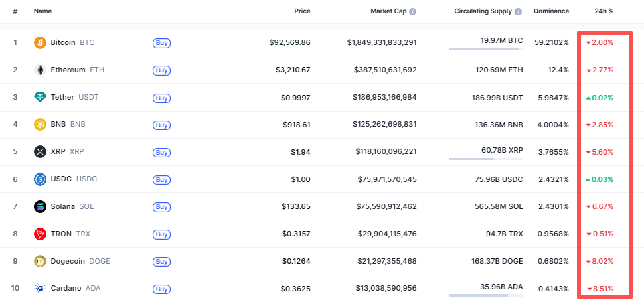Click the Bitcoin coin logo icon
The image size is (644, 302).
pos(40,42)
